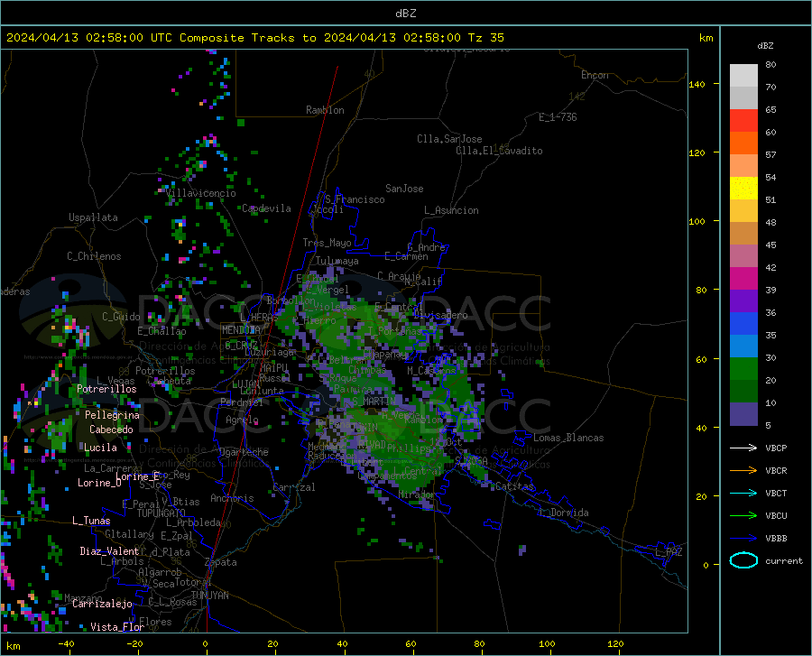Click the 'Clla.El_Cavadito' map label

click(x=499, y=151)
